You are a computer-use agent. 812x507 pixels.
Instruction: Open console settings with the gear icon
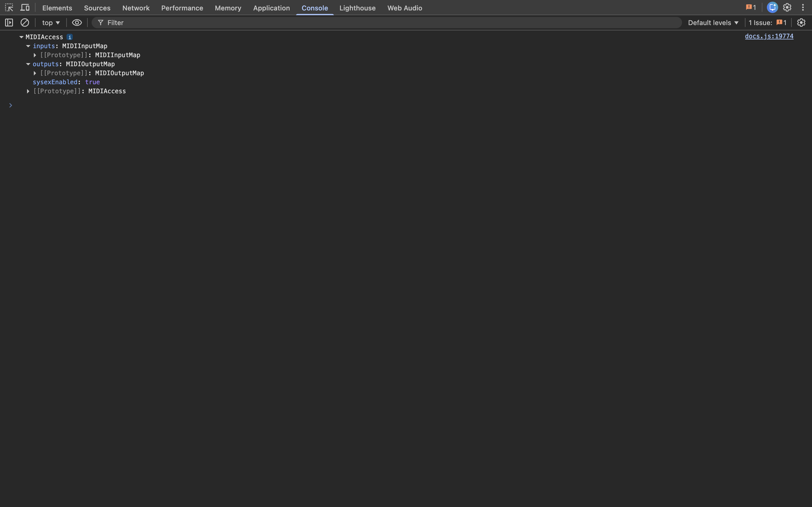point(801,23)
